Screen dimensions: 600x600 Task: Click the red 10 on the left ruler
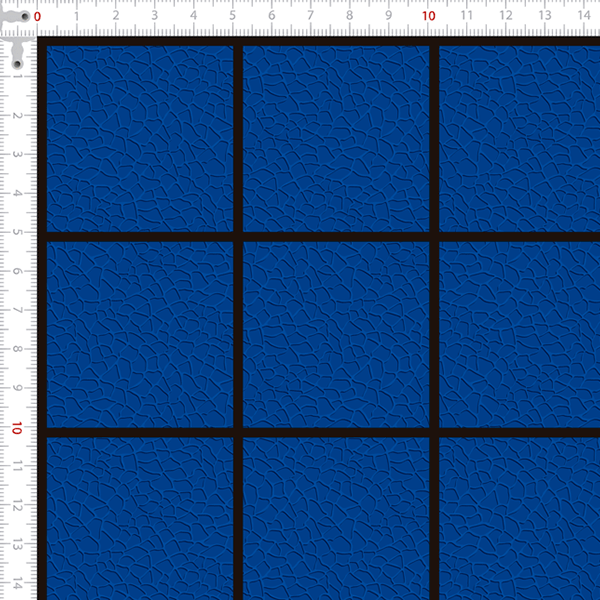[17, 428]
